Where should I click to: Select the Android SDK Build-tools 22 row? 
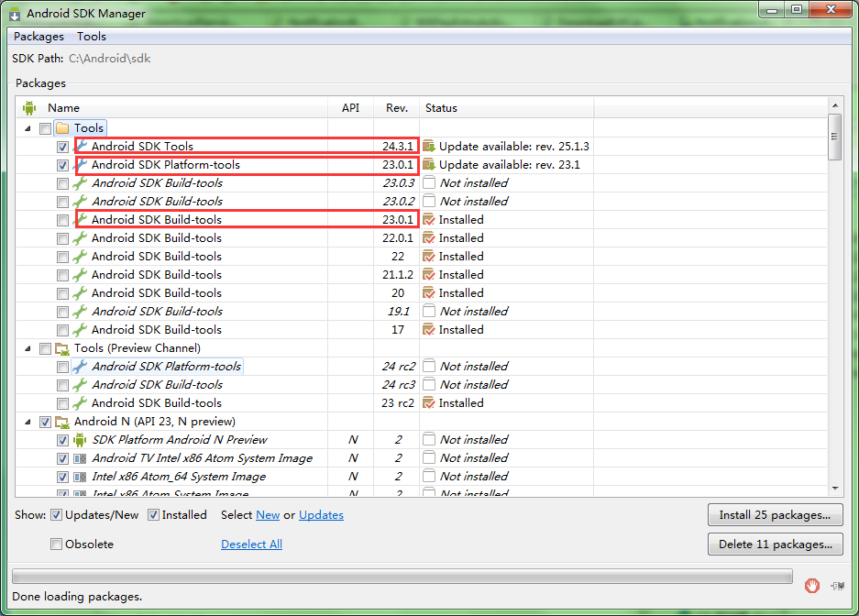(x=421, y=257)
